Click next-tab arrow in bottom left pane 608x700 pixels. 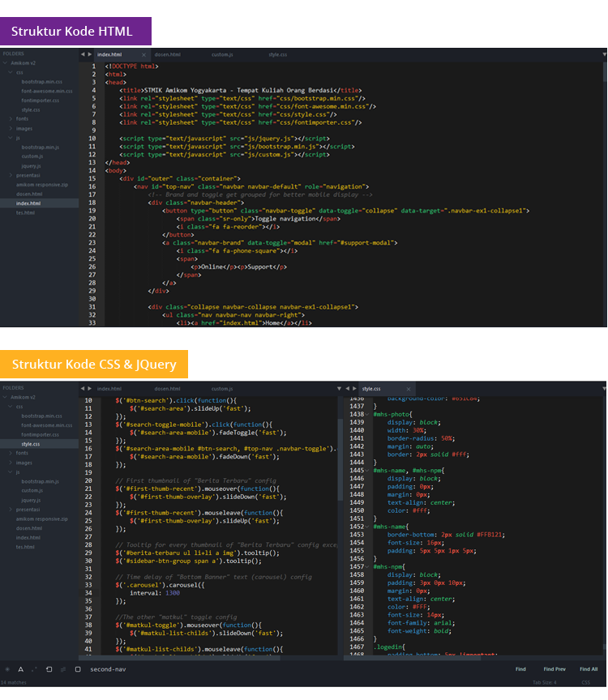pos(89,389)
